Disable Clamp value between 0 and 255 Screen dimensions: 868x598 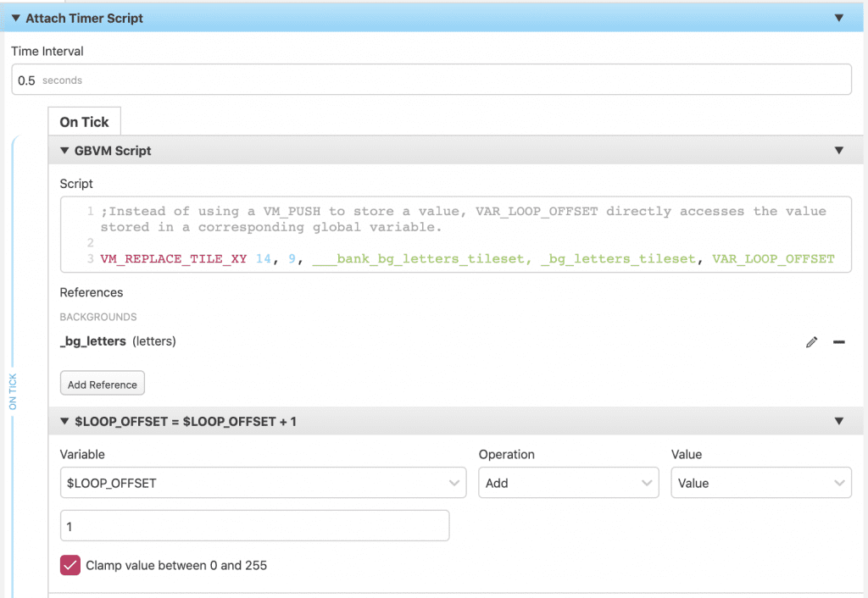(70, 565)
